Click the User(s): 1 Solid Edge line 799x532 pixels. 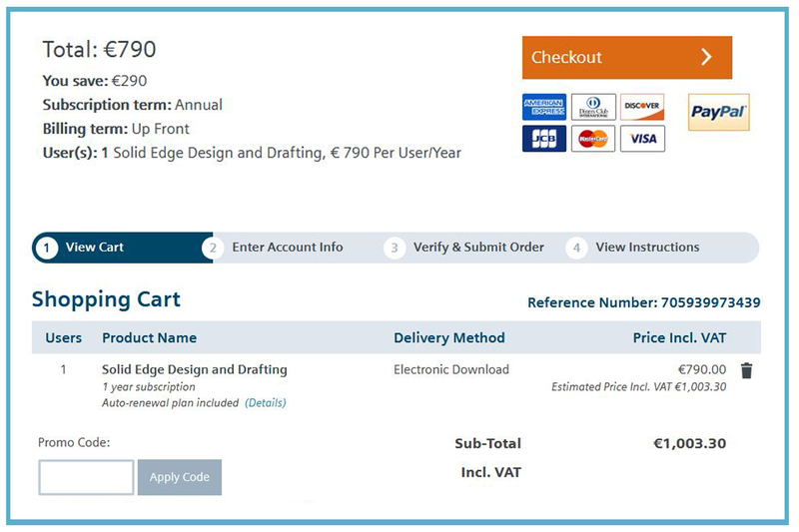(252, 153)
